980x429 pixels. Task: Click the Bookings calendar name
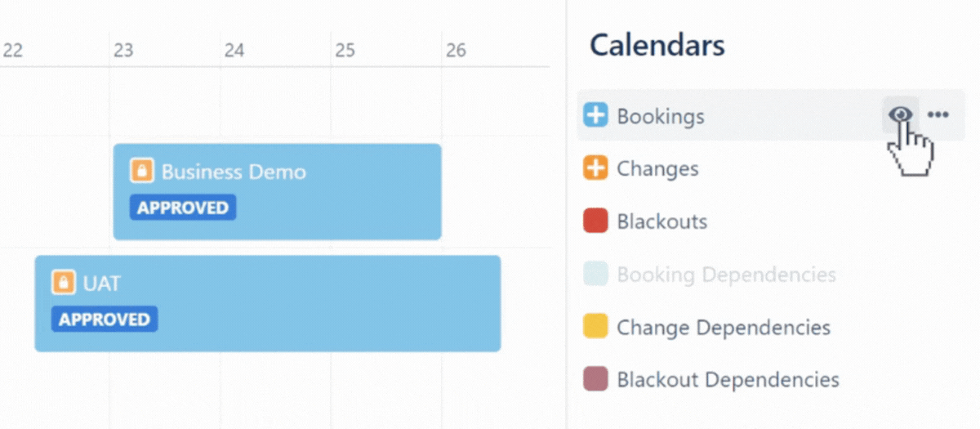click(660, 116)
